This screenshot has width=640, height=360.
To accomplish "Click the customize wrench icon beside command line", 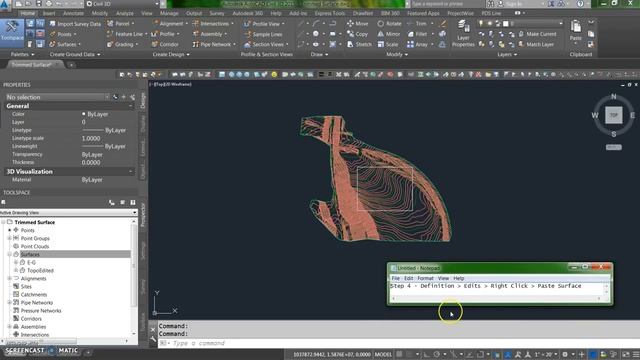I will pos(153,339).
